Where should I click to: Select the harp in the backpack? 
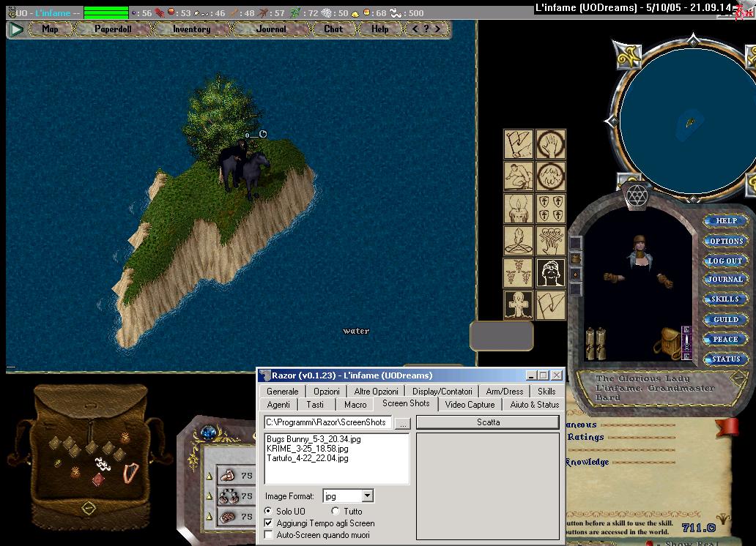click(130, 472)
